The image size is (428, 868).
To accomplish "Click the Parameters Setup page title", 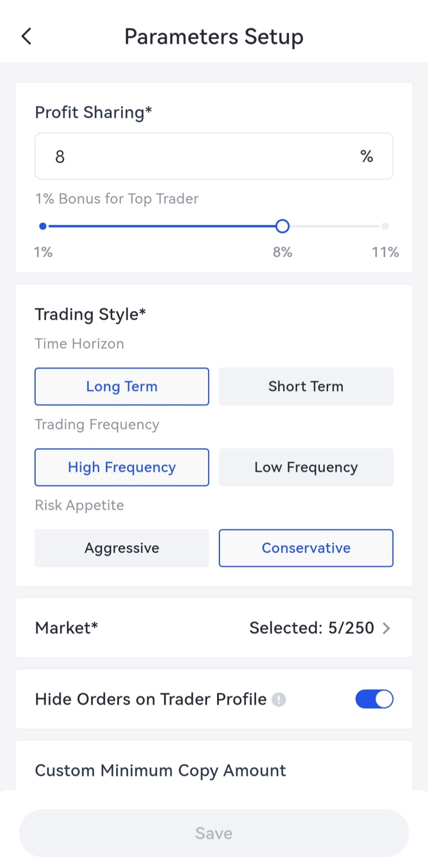I will [214, 37].
